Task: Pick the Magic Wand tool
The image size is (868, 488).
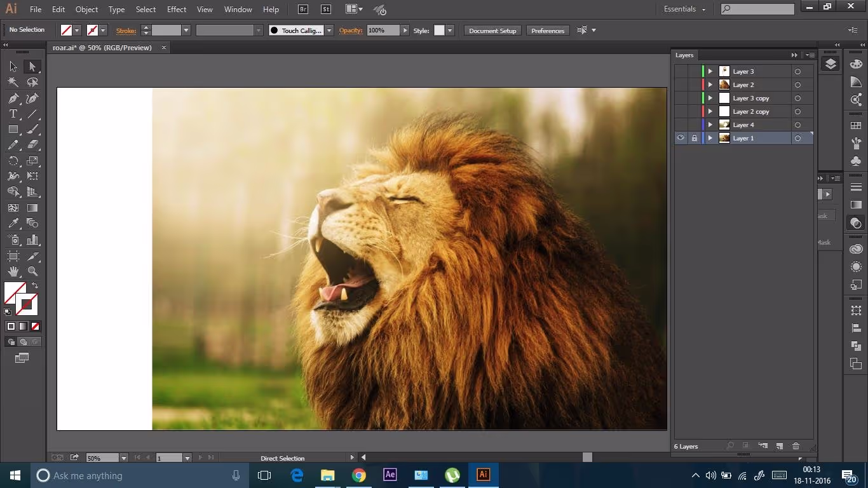Action: (13, 82)
